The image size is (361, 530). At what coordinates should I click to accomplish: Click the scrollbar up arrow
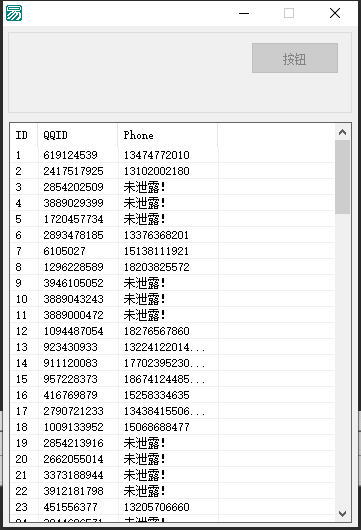point(342,132)
